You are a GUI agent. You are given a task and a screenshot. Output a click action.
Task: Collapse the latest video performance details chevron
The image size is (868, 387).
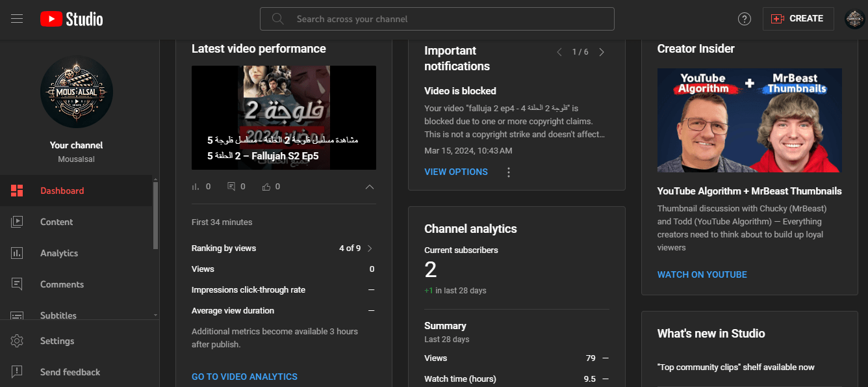pos(369,187)
